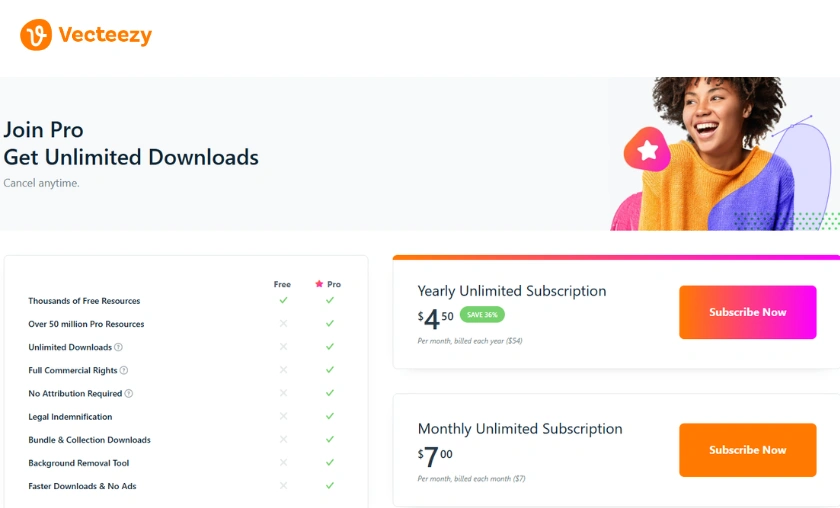The height and width of the screenshot is (508, 840).
Task: Subscribe to the Monthly Unlimited plan
Action: tap(747, 450)
